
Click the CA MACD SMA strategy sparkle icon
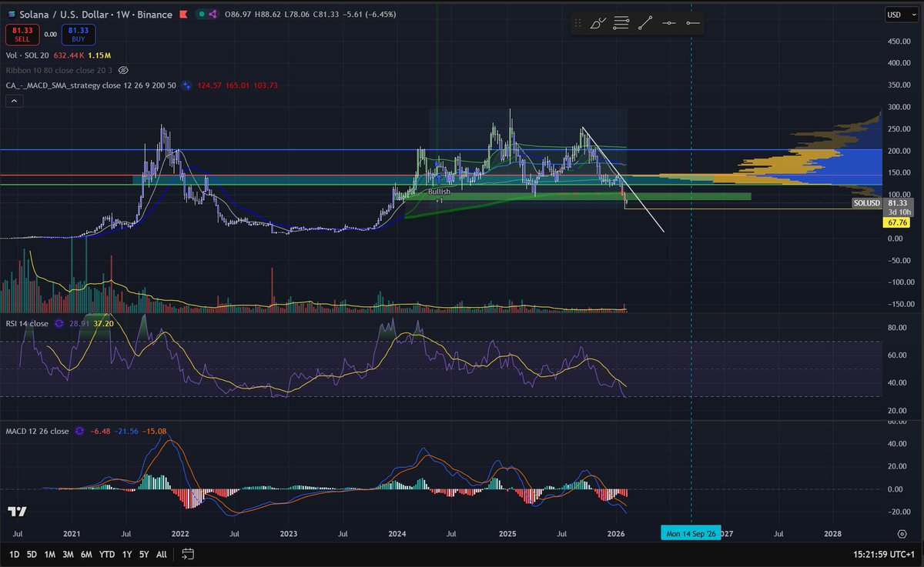[x=186, y=85]
